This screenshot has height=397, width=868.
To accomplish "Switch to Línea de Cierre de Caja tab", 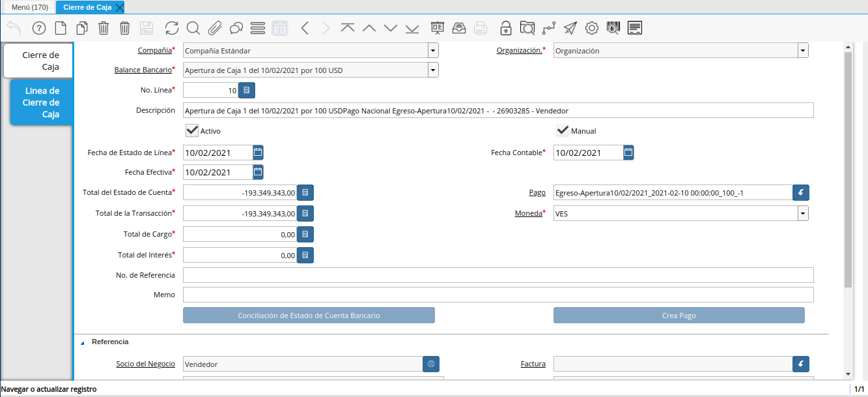I will 41,102.
